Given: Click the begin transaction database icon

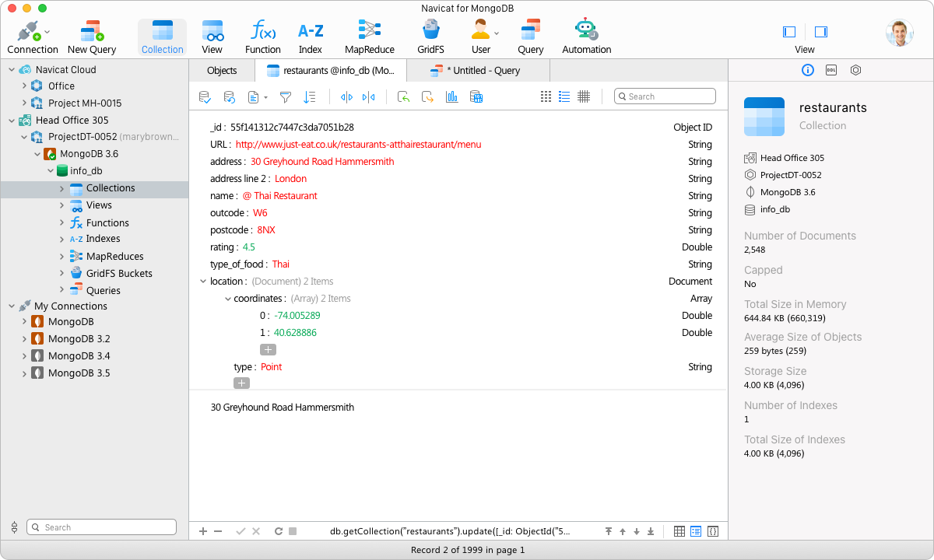Looking at the screenshot, I should pyautogui.click(x=205, y=97).
